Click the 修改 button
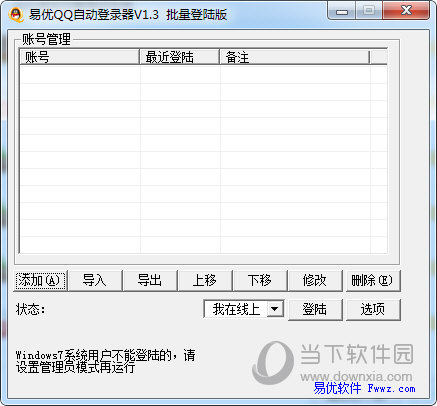The height and width of the screenshot is (406, 437). pyautogui.click(x=315, y=280)
